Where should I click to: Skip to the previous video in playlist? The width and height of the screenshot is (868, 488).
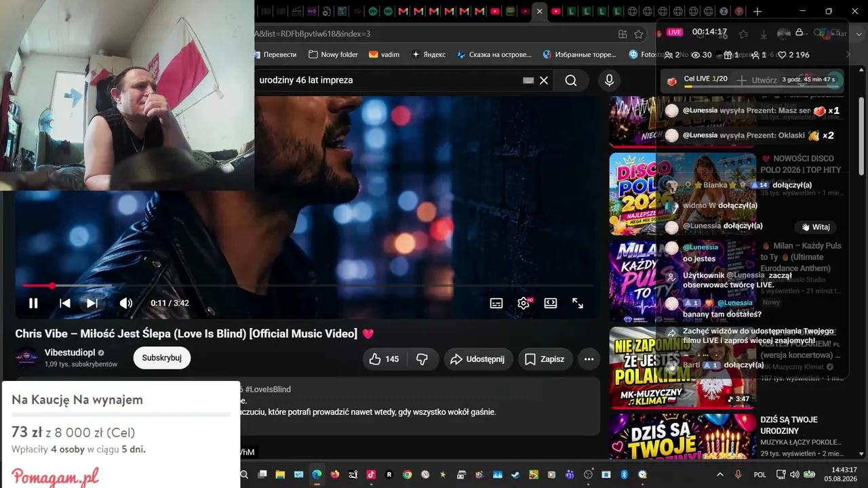pyautogui.click(x=65, y=303)
